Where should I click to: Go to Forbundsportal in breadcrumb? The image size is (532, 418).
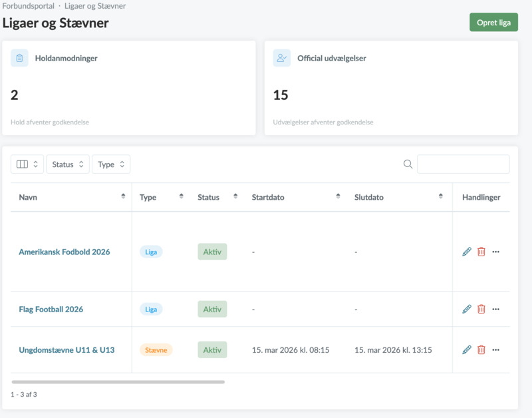[28, 6]
